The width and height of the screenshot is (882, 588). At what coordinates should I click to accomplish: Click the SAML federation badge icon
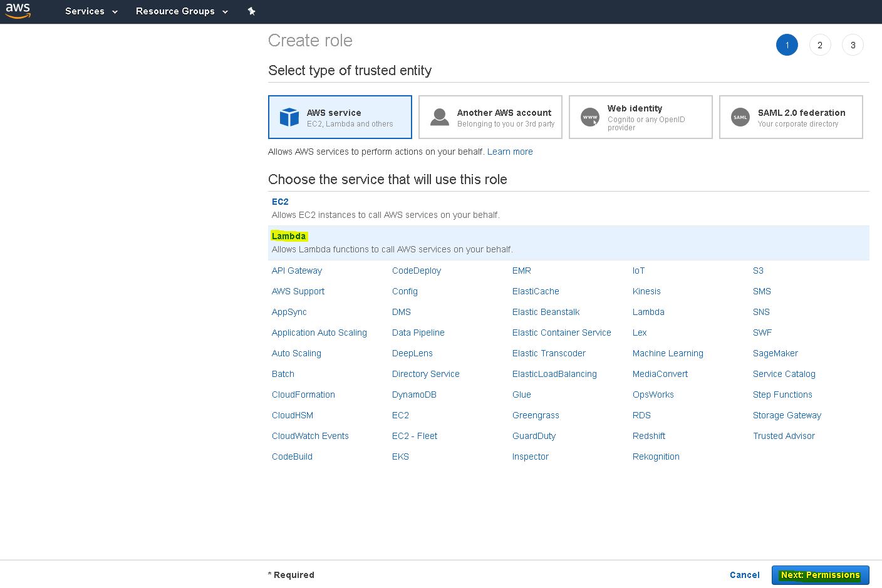pos(740,117)
